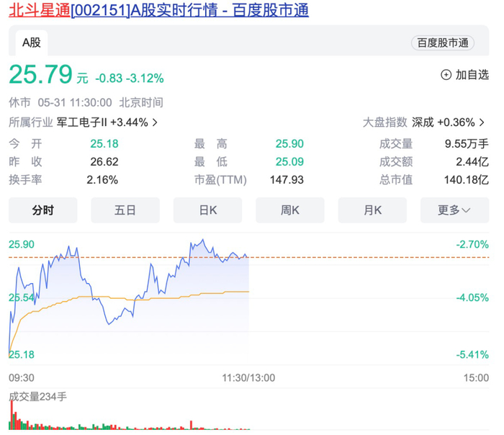Open the 更多 chart options dropdown
The width and height of the screenshot is (504, 435).
454,210
